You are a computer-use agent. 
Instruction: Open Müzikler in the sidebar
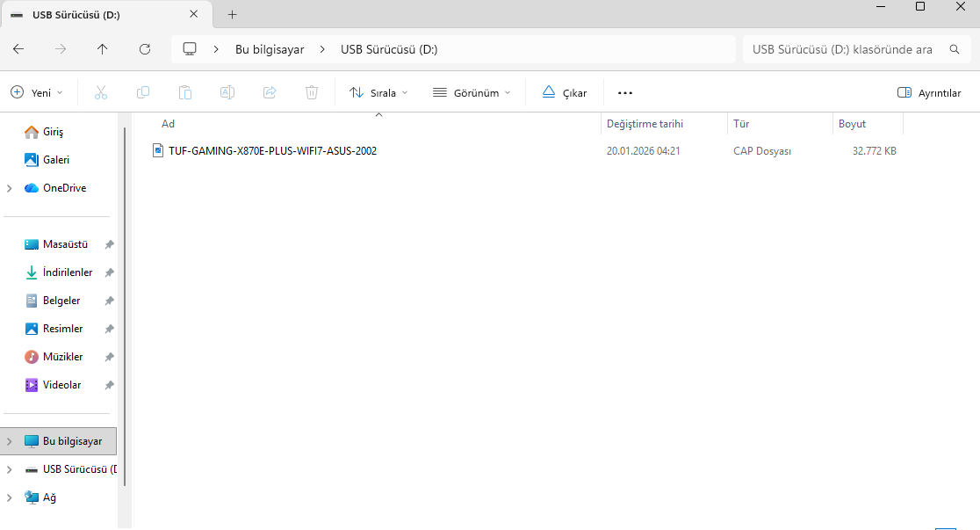pyautogui.click(x=62, y=358)
